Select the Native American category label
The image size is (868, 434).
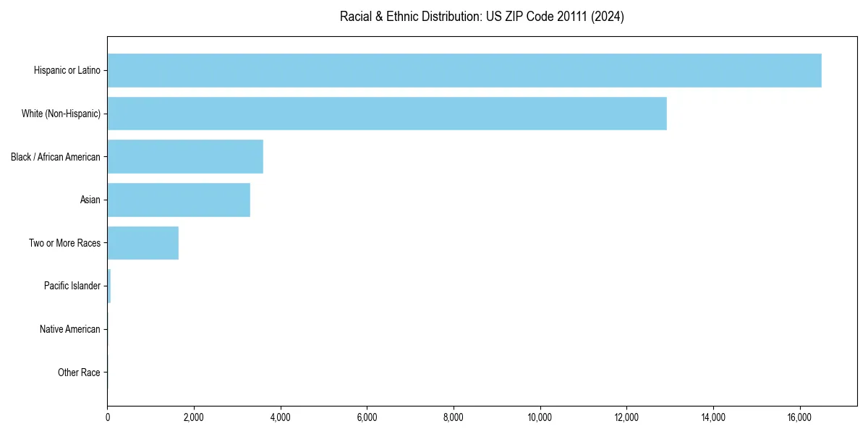point(70,329)
